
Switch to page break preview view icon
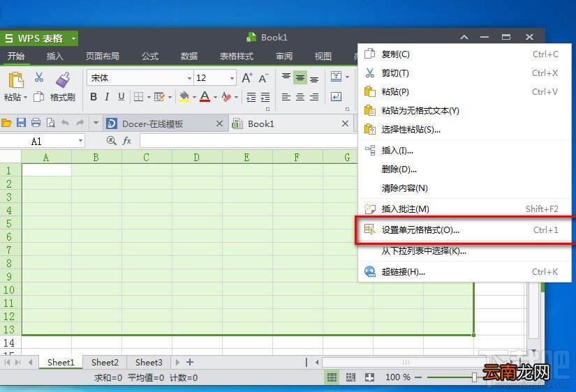pos(350,377)
